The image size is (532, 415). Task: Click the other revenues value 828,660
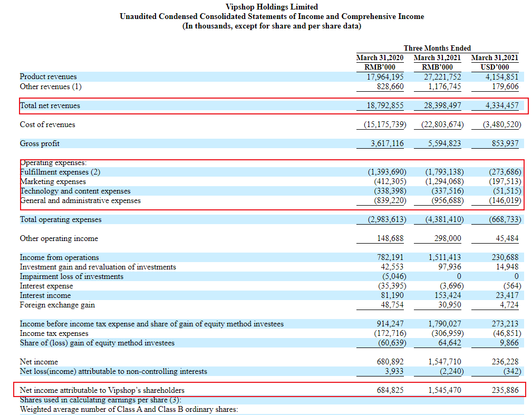coord(390,86)
